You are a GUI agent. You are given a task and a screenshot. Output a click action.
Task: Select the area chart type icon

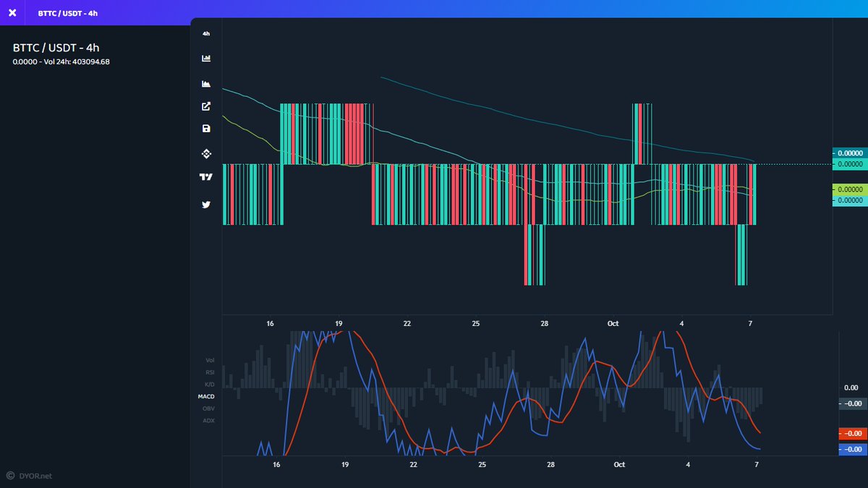(206, 83)
